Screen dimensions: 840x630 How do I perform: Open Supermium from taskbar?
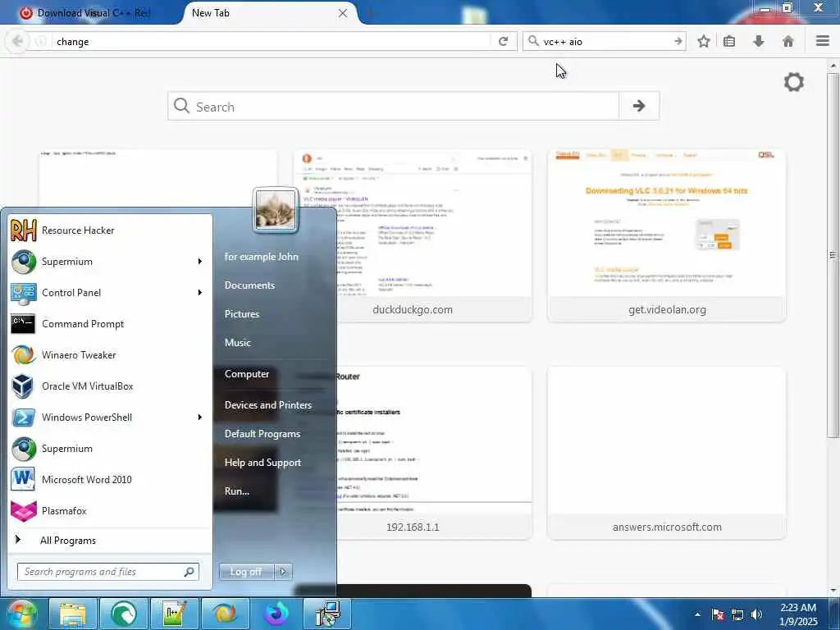click(x=123, y=614)
